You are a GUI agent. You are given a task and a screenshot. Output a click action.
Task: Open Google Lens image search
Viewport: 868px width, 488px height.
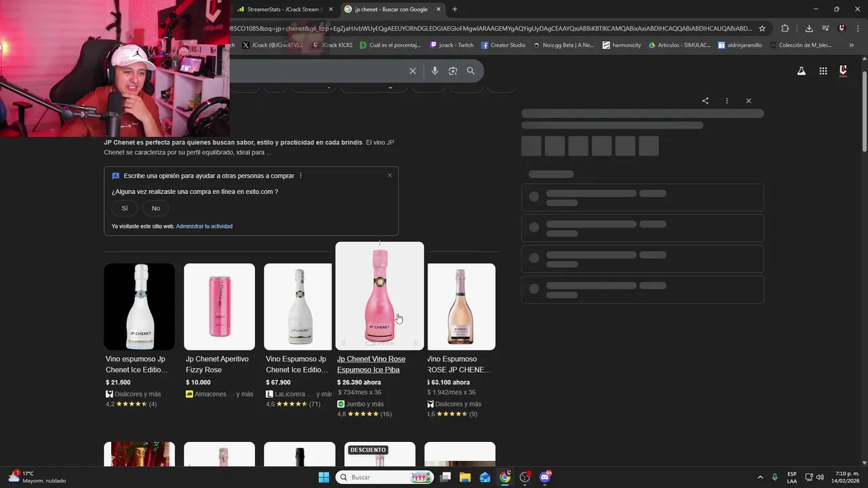point(453,71)
